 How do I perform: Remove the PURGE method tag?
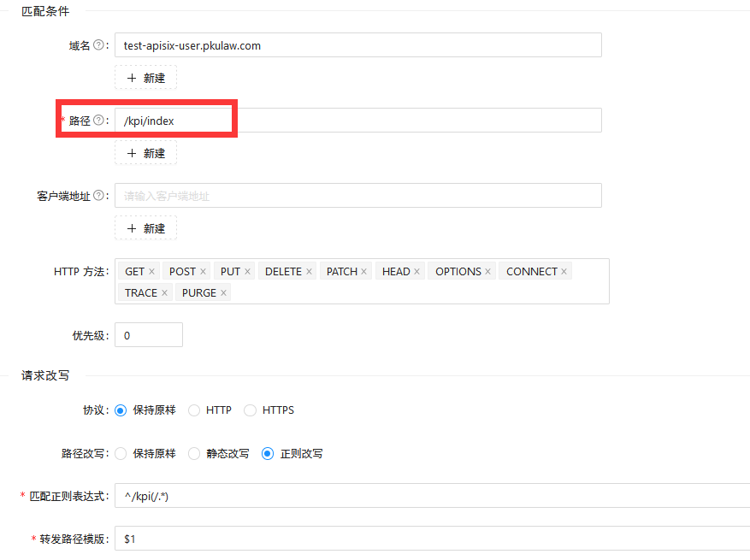223,292
